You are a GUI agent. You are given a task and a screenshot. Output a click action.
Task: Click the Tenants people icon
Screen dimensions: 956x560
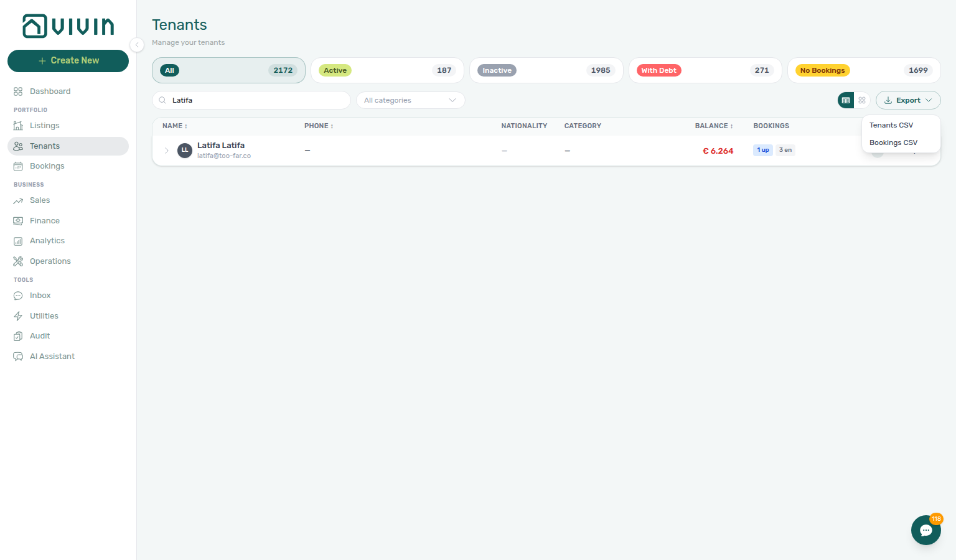pos(18,146)
